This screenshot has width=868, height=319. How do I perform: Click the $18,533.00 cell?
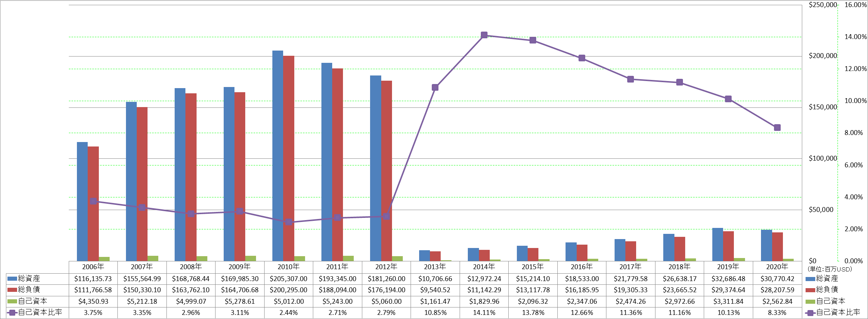(x=582, y=279)
